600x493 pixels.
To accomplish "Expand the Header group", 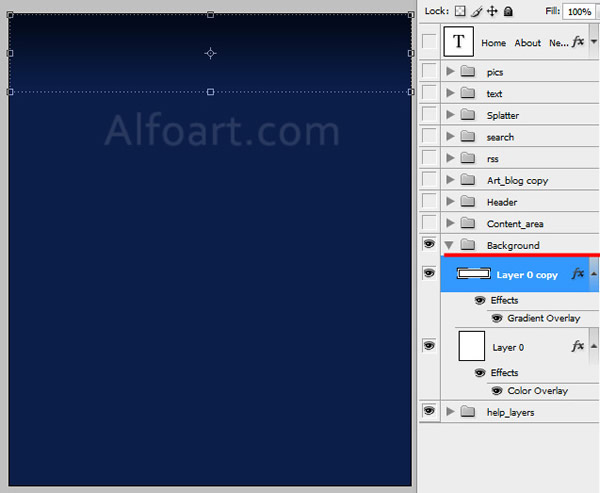I will tap(450, 201).
